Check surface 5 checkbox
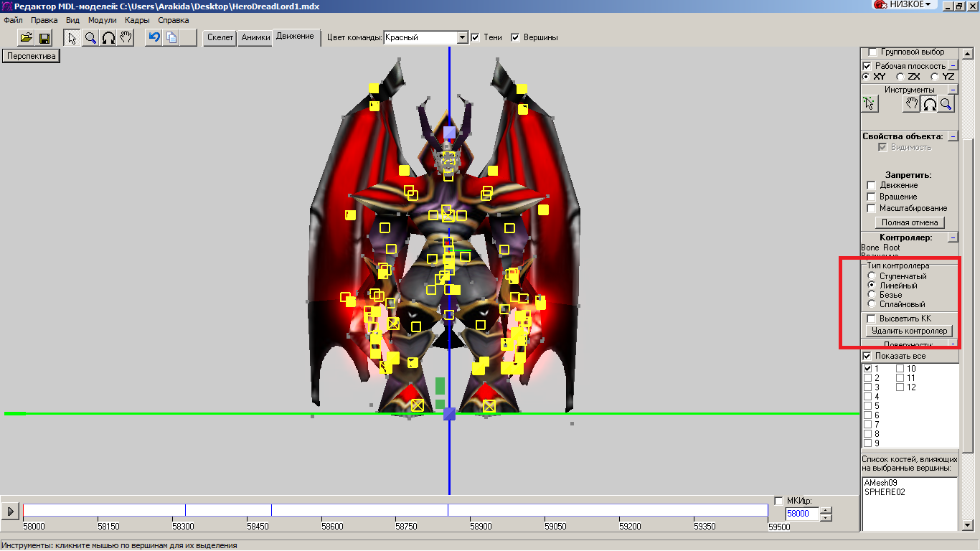The image size is (980, 551). coord(868,406)
